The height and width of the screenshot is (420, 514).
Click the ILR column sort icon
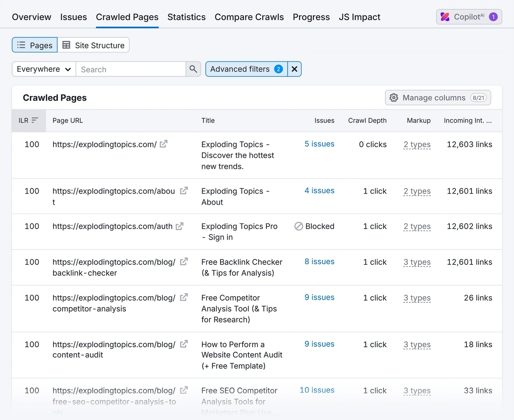coord(35,120)
